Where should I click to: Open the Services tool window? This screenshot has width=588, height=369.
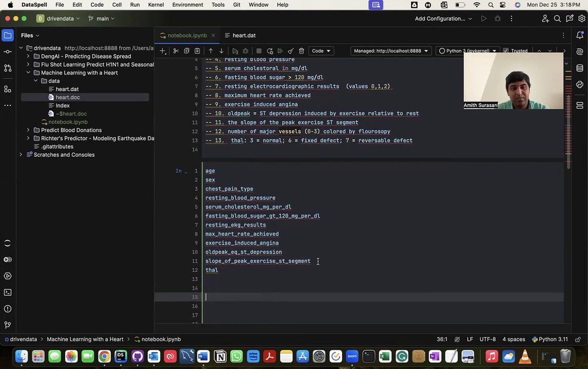(8, 276)
